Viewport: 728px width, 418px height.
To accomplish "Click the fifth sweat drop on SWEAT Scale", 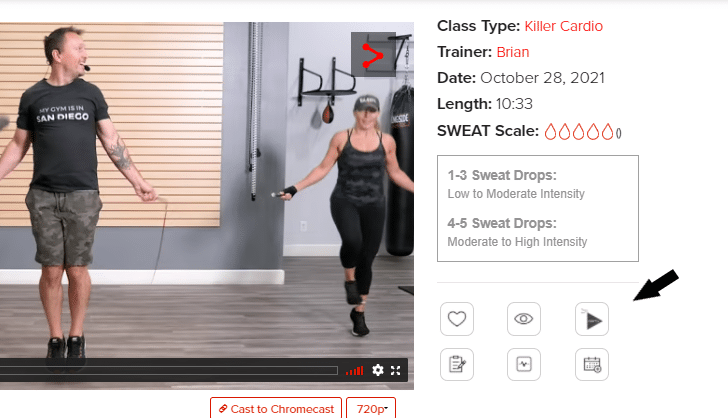I will pyautogui.click(x=607, y=132).
